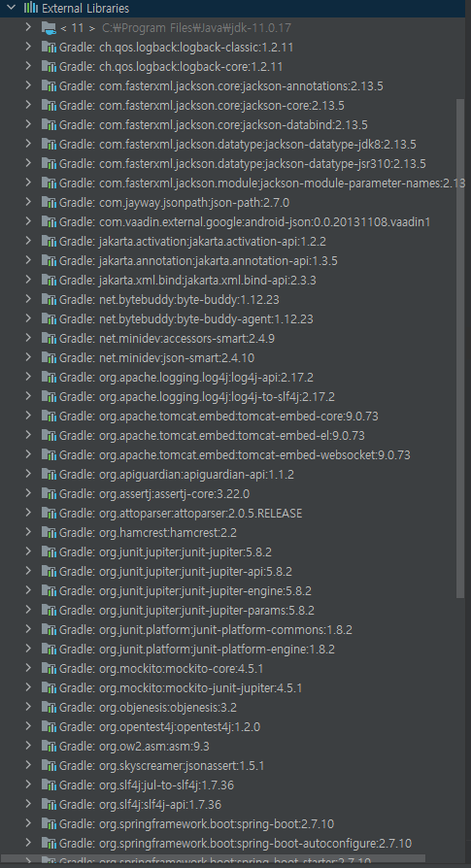The height and width of the screenshot is (868, 471).
Task: Click library icon for opentest4j:1.2.0
Action: click(x=50, y=726)
